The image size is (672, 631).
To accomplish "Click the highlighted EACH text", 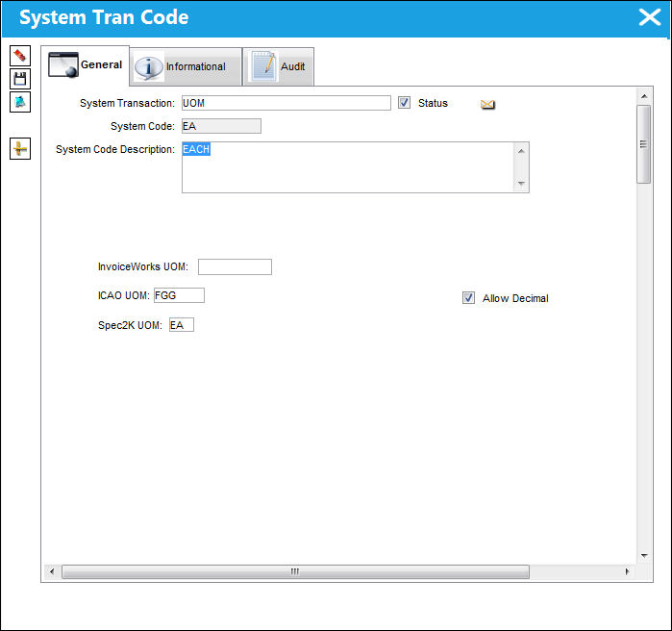I will pos(196,149).
